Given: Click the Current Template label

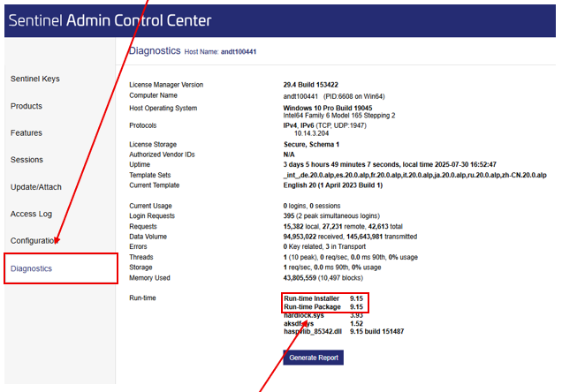Looking at the screenshot, I should pos(154,185).
